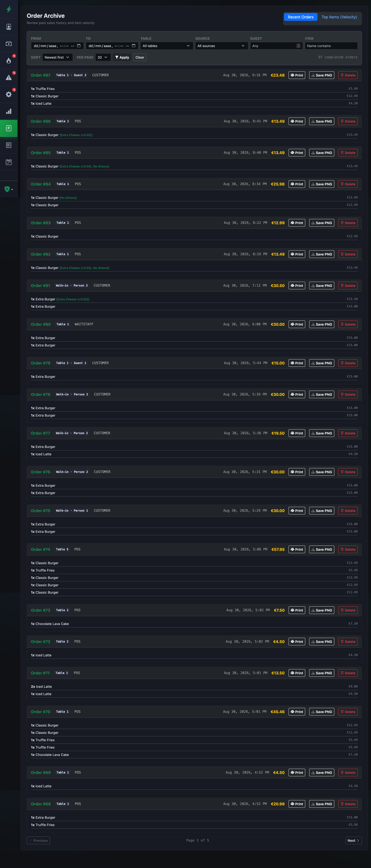Image resolution: width=371 pixels, height=868 pixels.
Task: Click the "Page 1 of 5" indicator
Action: coord(198,840)
